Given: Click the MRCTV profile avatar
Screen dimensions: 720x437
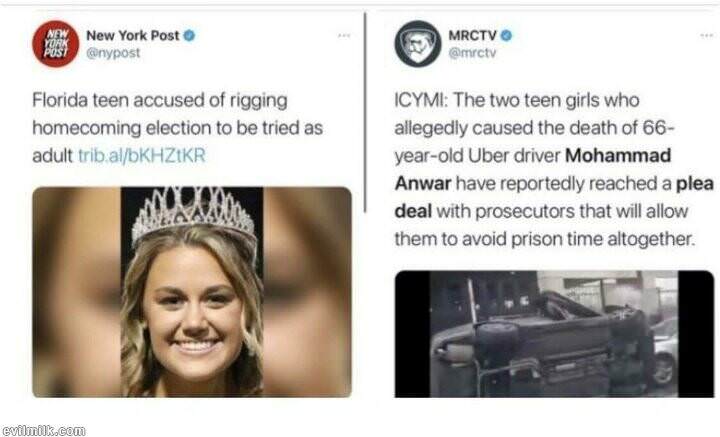Looking at the screenshot, I should 417,43.
